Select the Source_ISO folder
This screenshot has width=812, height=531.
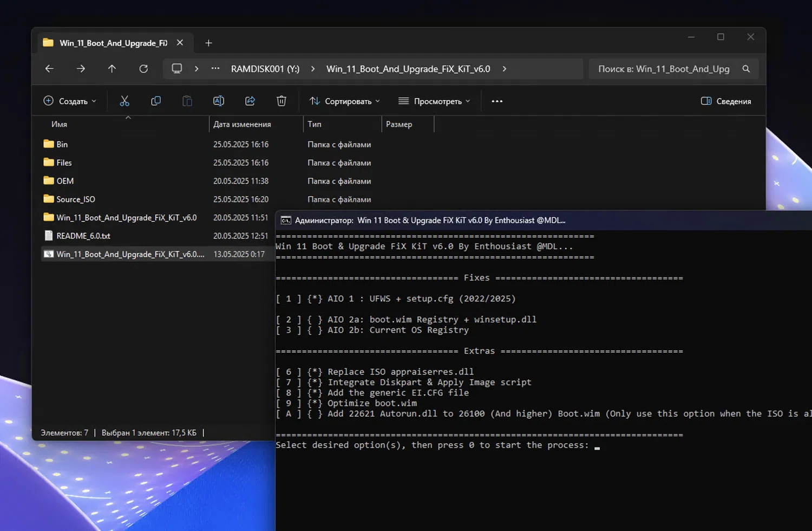point(76,199)
